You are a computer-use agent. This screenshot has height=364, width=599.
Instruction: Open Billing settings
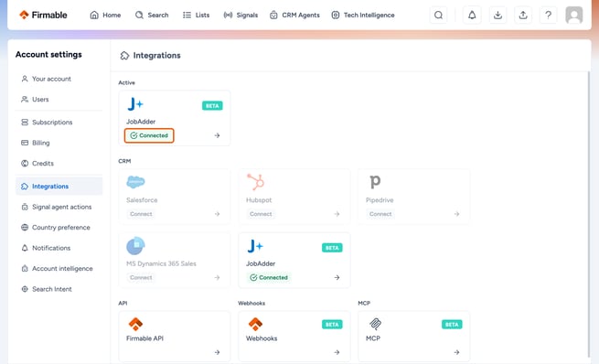59,143
